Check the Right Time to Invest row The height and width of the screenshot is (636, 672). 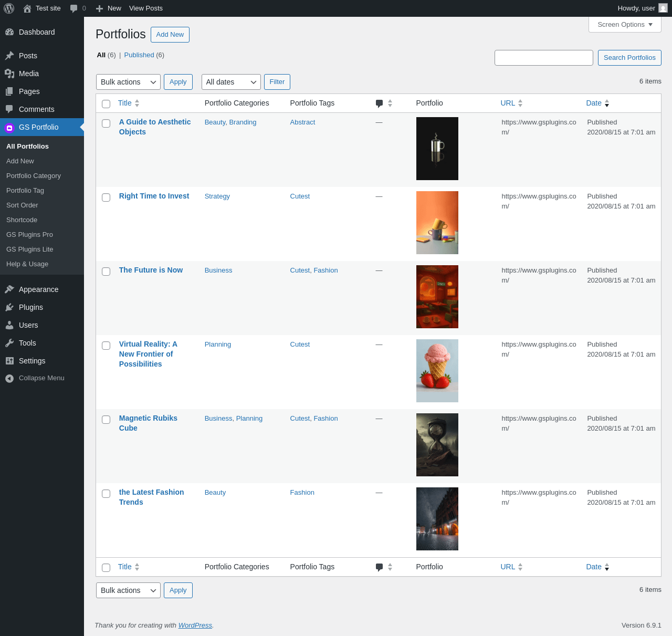106,197
